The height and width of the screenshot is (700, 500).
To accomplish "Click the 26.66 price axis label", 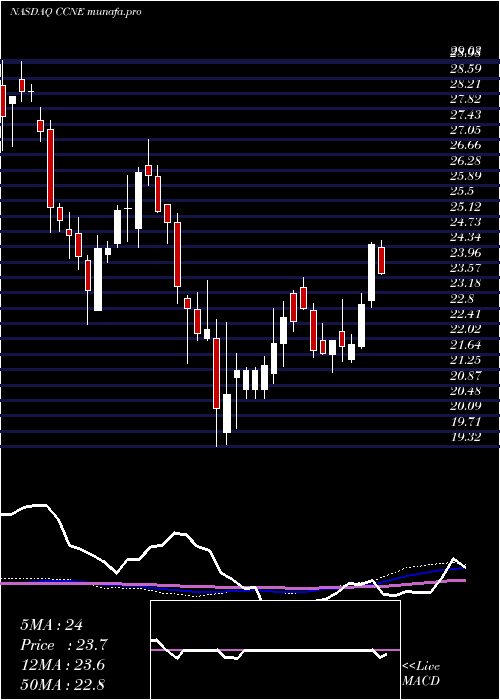I will click(x=466, y=146).
